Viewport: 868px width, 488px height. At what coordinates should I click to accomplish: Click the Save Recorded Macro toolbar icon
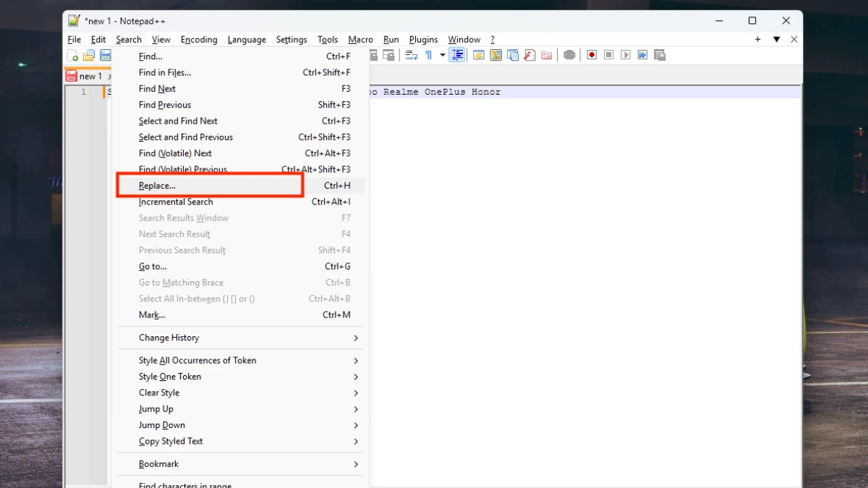click(660, 55)
